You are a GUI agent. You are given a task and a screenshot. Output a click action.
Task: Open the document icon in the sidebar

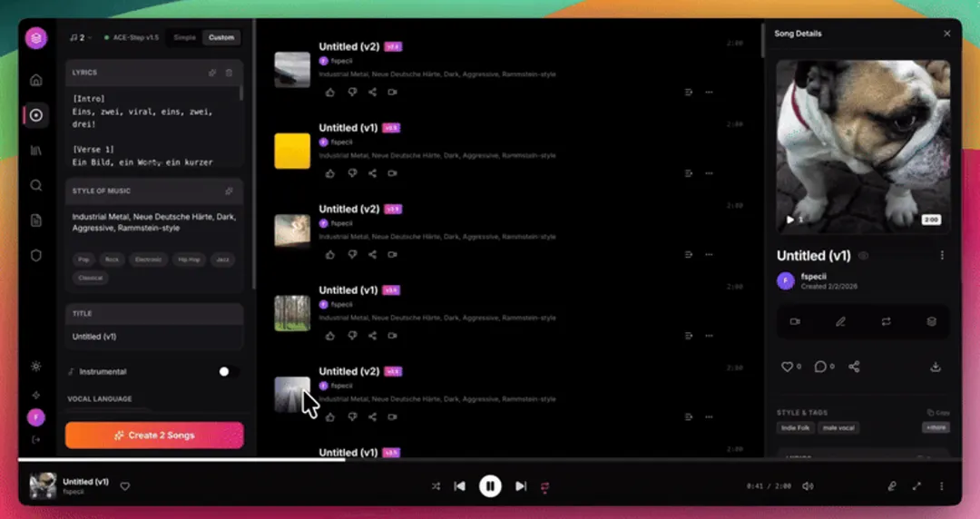[36, 220]
